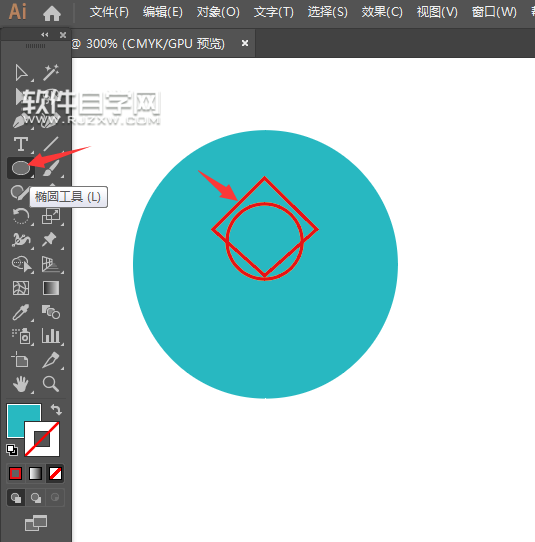This screenshot has width=535, height=542.
Task: Swap fill and stroke colors
Action: [x=56, y=410]
